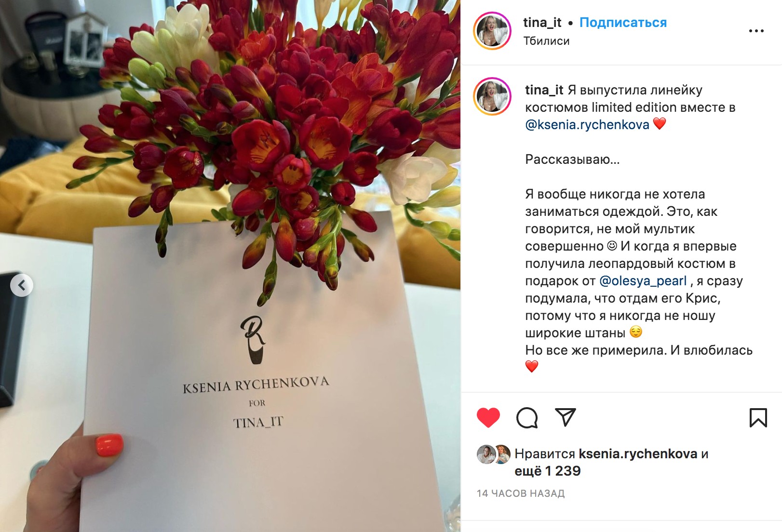782x532 pixels.
Task: Unlike the post via red heart icon
Action: point(488,418)
